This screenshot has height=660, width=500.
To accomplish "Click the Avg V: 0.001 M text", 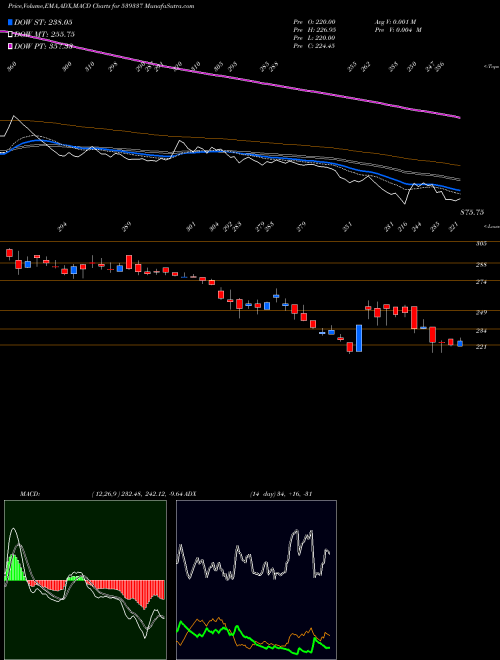I will pos(396,21).
